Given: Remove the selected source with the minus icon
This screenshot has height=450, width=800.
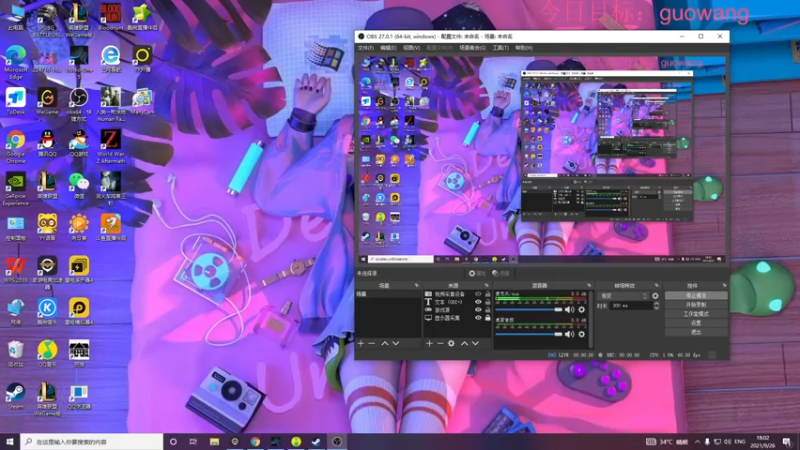Looking at the screenshot, I should point(440,343).
